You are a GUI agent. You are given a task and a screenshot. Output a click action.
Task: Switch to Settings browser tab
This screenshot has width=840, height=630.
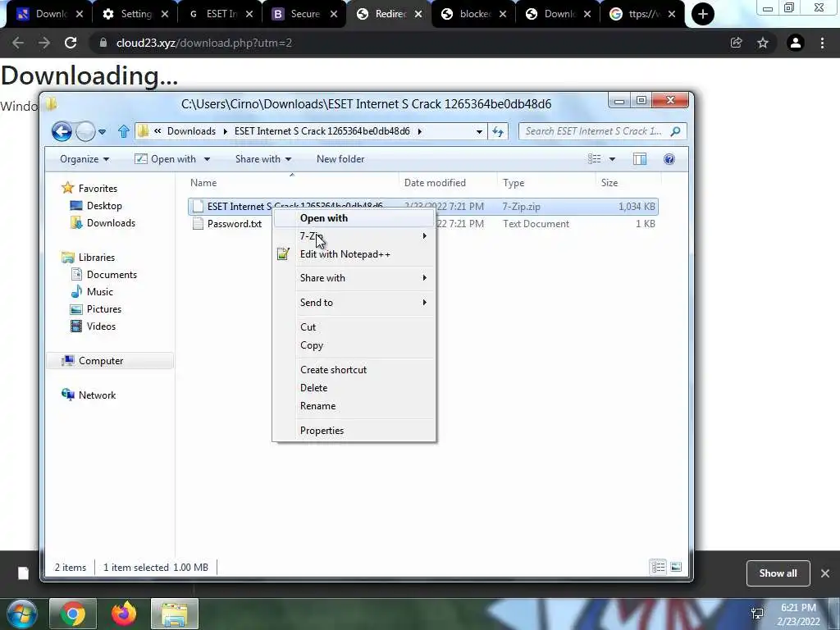click(x=136, y=14)
